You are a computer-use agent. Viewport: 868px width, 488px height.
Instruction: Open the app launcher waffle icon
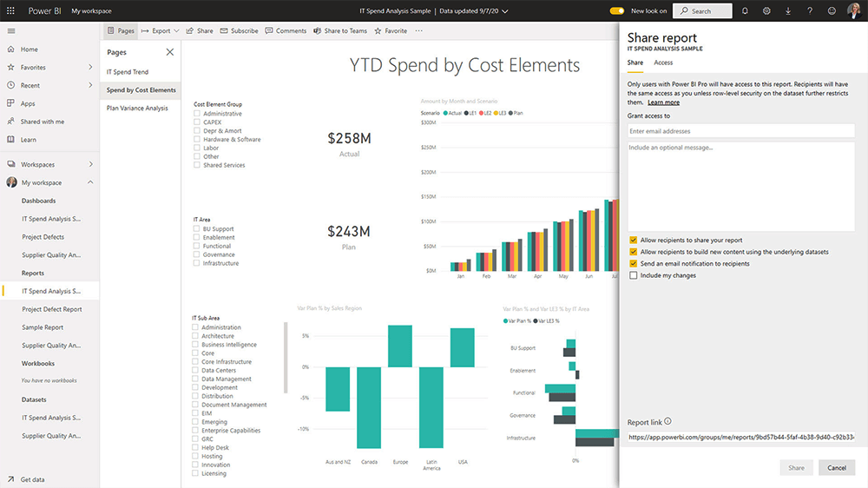11,10
